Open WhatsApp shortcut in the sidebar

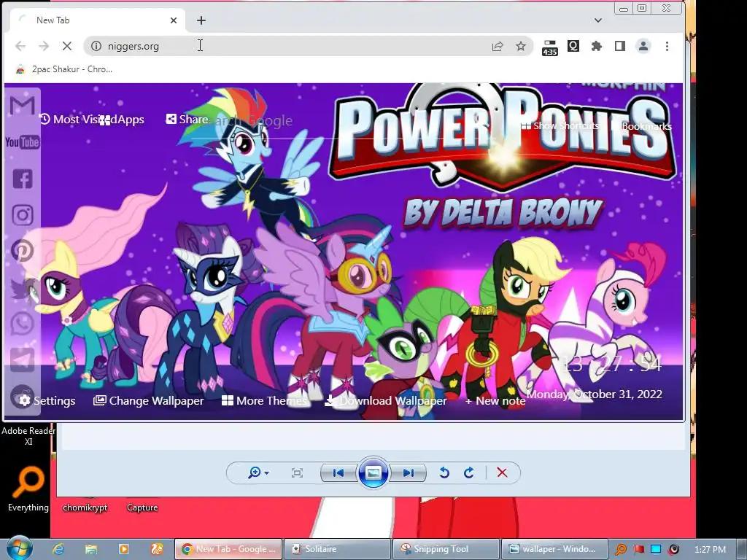23,323
